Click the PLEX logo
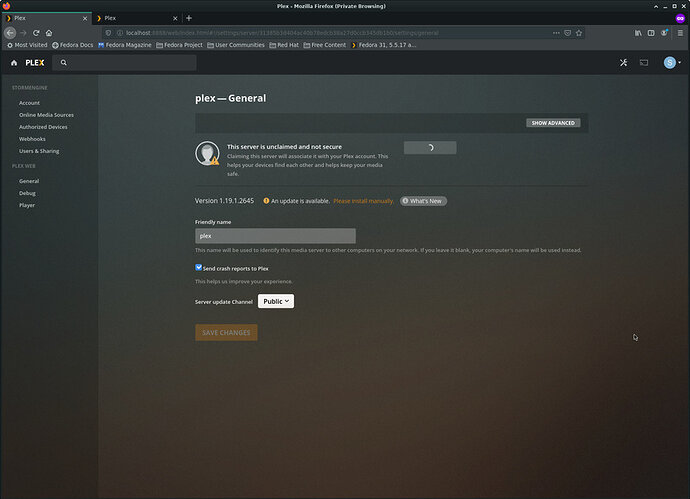The width and height of the screenshot is (690, 499). pos(35,63)
